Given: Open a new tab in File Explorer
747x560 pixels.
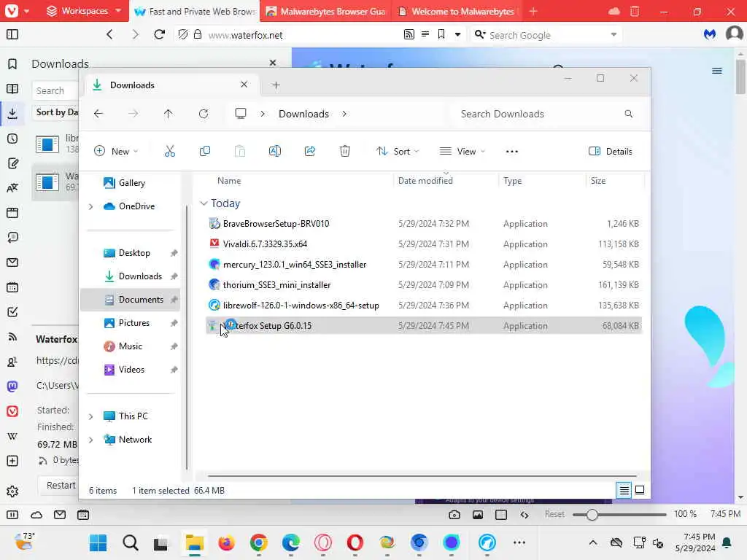Looking at the screenshot, I should click(276, 85).
